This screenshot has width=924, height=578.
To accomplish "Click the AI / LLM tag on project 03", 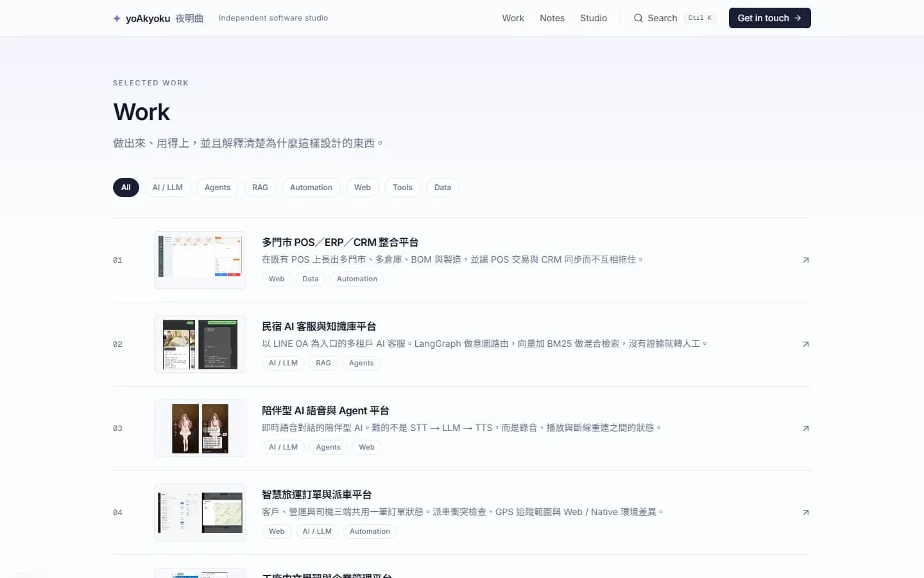I will (x=283, y=447).
